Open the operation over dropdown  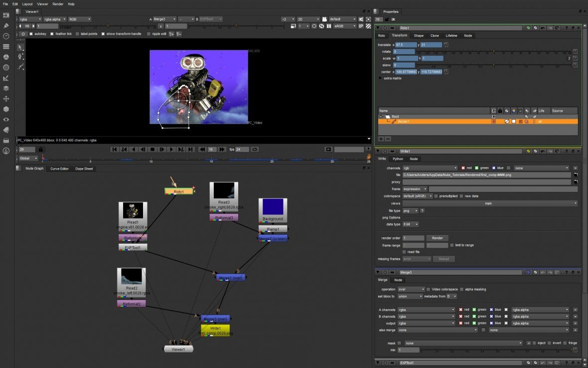412,290
